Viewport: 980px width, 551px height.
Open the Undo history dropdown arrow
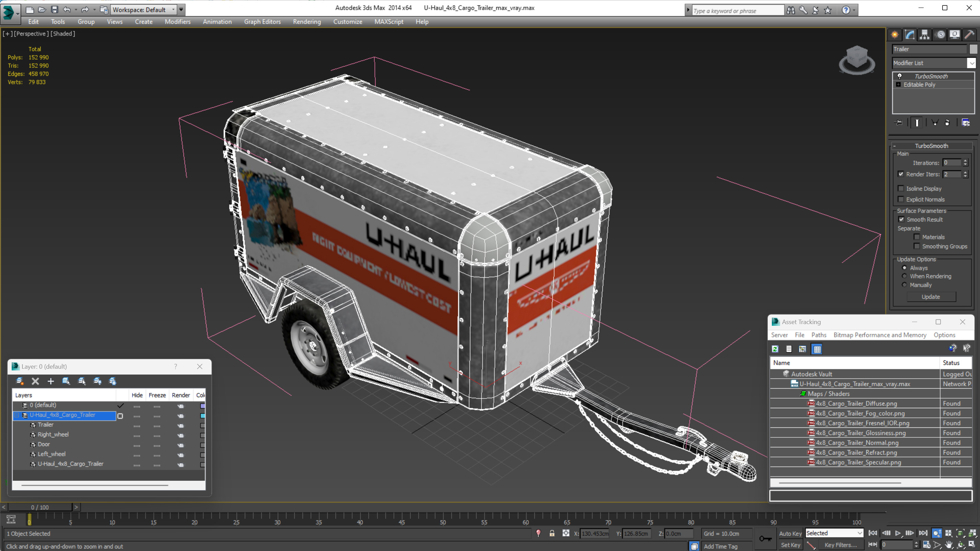click(76, 10)
